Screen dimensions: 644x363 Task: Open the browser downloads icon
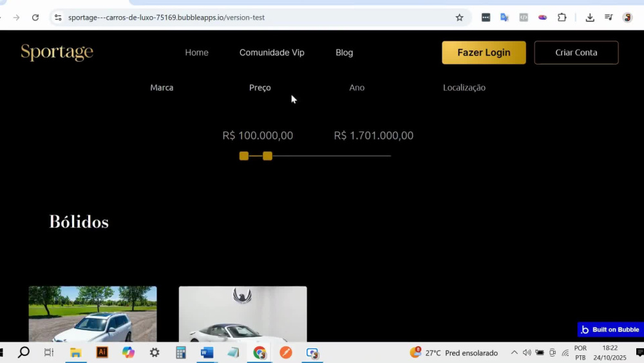tap(590, 17)
